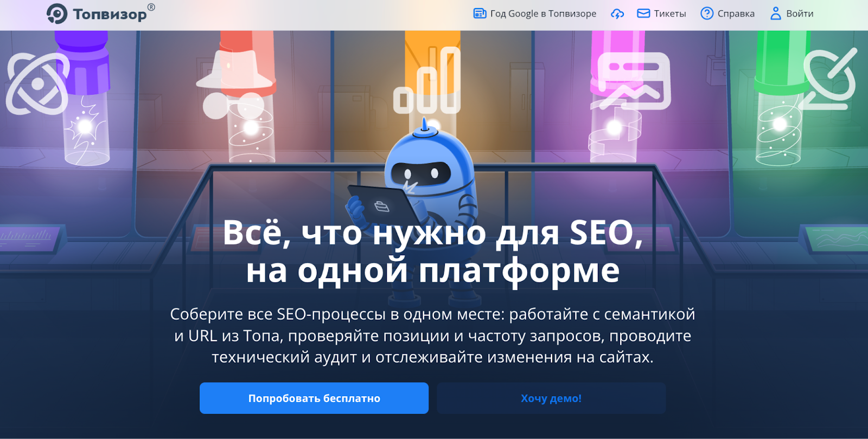Select the hat and glasses spy icon

(x=234, y=85)
